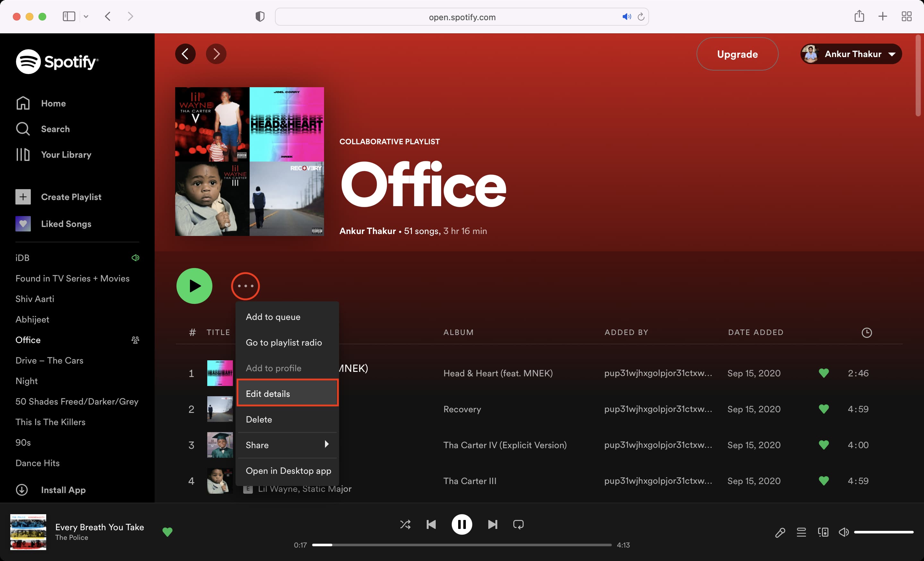This screenshot has width=924, height=561.
Task: Open Your Library
Action: (x=54, y=155)
